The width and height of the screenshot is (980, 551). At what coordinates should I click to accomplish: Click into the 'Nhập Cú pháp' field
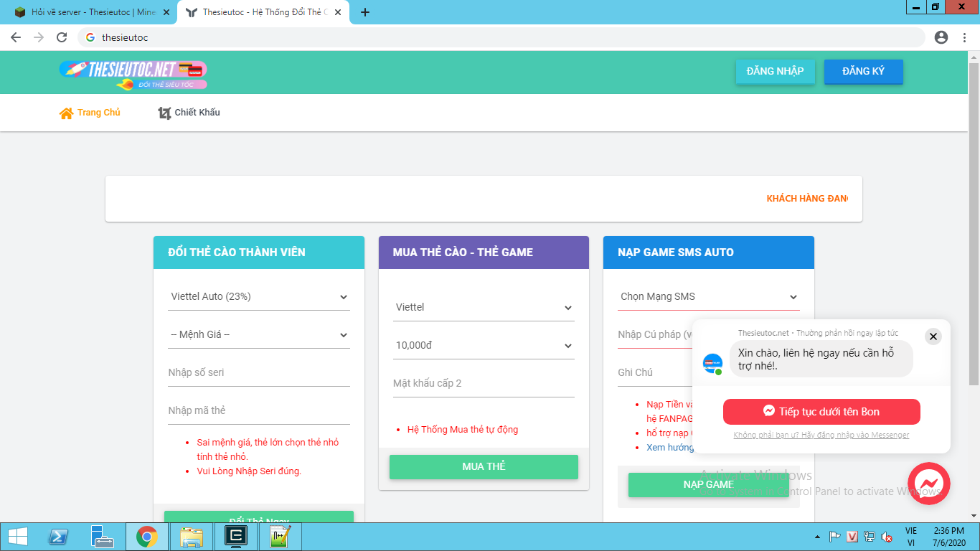[654, 334]
